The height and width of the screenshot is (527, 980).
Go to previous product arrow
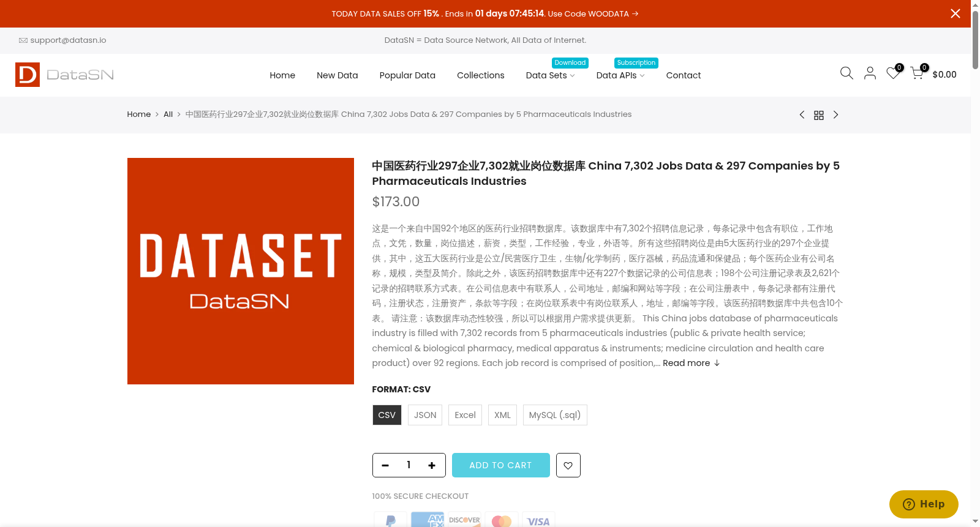point(802,115)
